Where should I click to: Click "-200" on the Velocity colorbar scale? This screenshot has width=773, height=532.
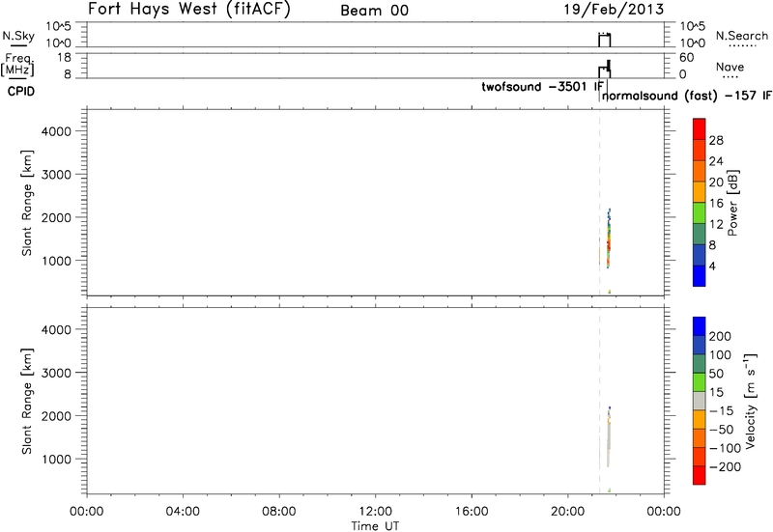point(725,467)
